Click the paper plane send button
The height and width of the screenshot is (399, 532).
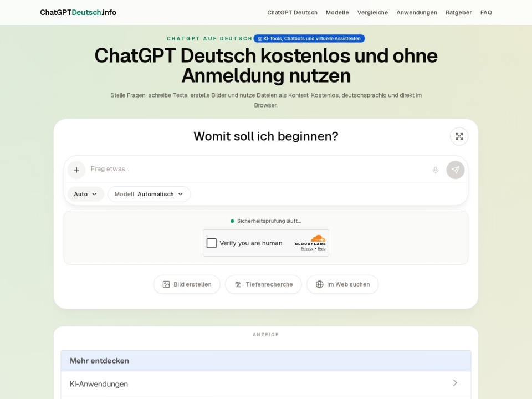click(456, 170)
